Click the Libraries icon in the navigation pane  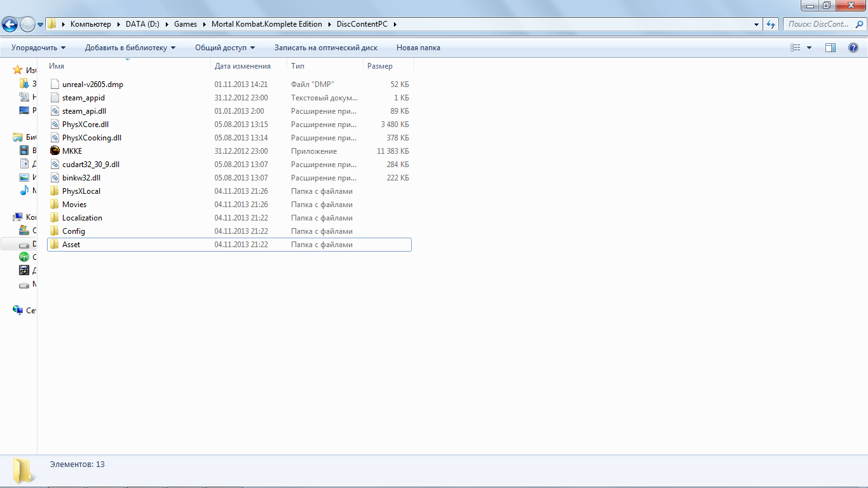click(x=18, y=137)
